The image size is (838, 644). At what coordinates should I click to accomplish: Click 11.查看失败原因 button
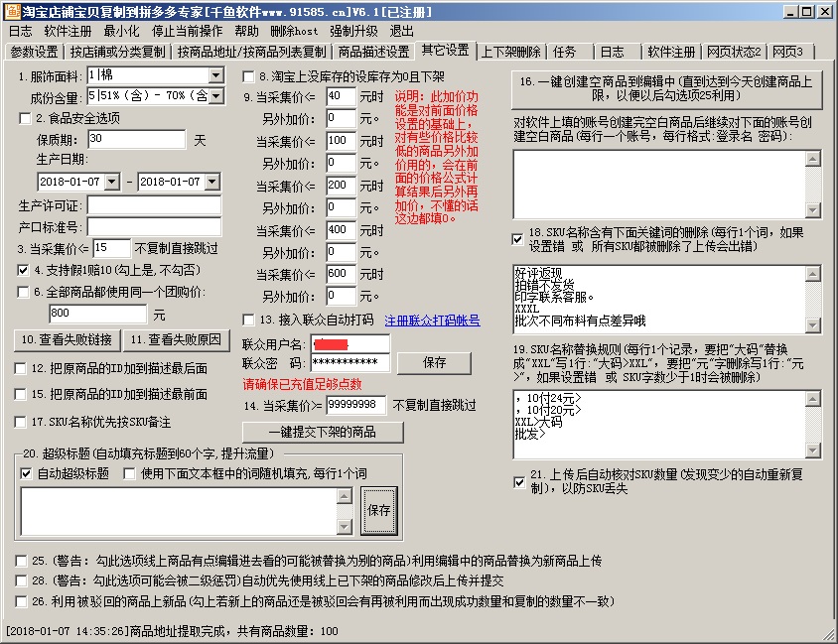(x=176, y=340)
